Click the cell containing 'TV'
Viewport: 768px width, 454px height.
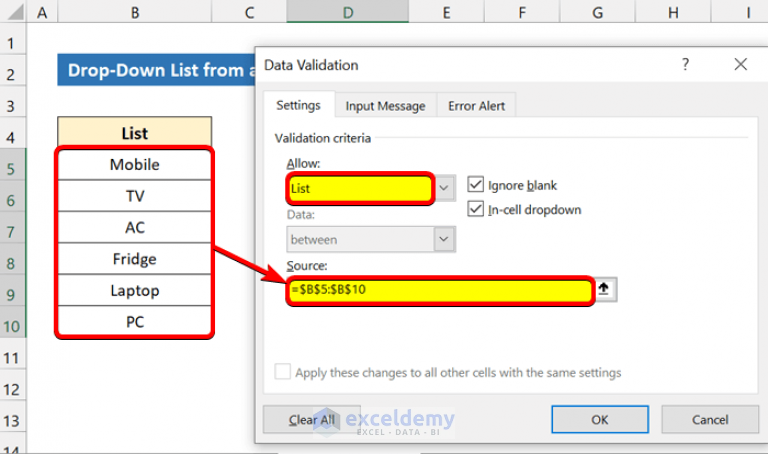click(135, 196)
